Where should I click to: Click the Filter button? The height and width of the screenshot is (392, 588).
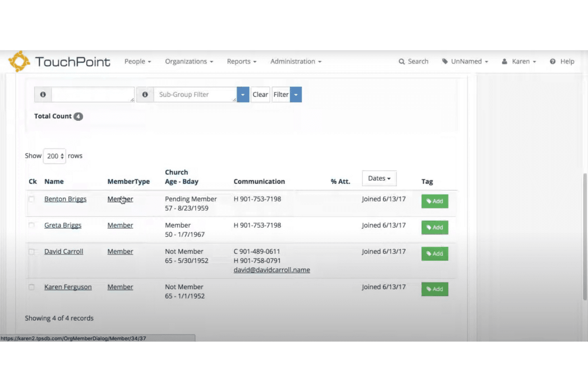281,95
